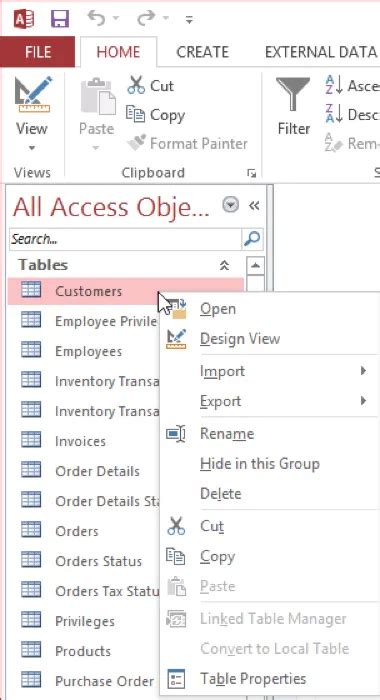This screenshot has height=700, width=380.
Task: Click in the navigation Search box
Action: [125, 239]
